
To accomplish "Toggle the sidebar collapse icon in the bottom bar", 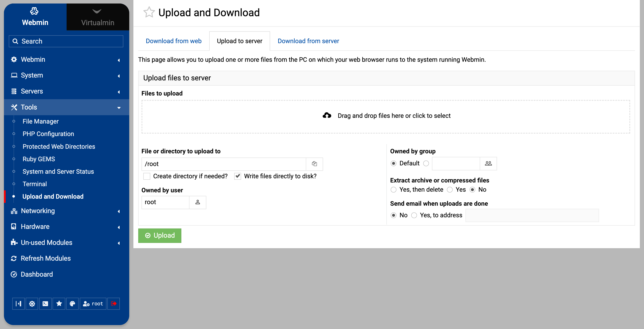I will point(18,304).
